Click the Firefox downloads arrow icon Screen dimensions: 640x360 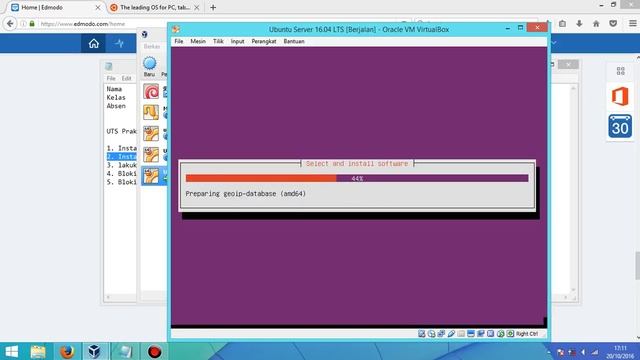click(579, 24)
